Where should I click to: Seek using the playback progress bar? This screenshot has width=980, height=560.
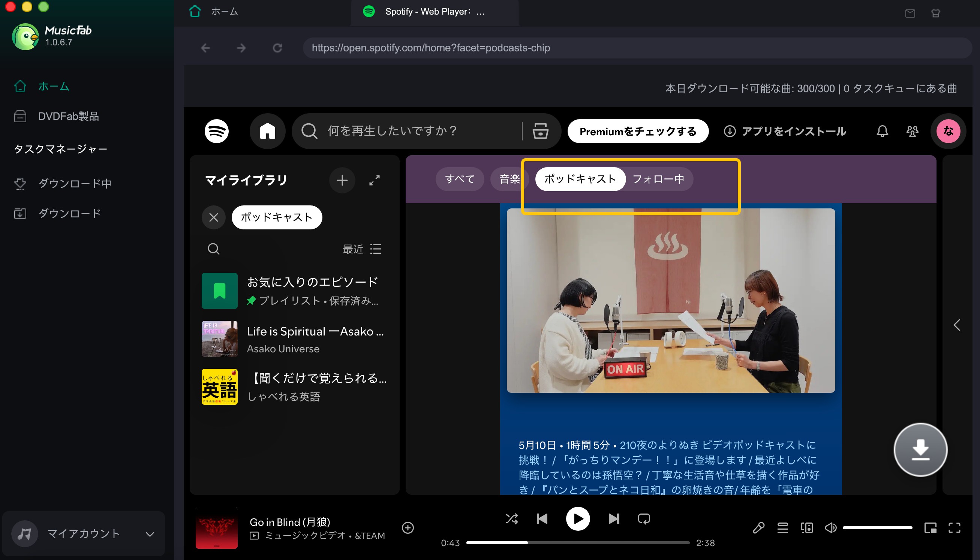(578, 543)
